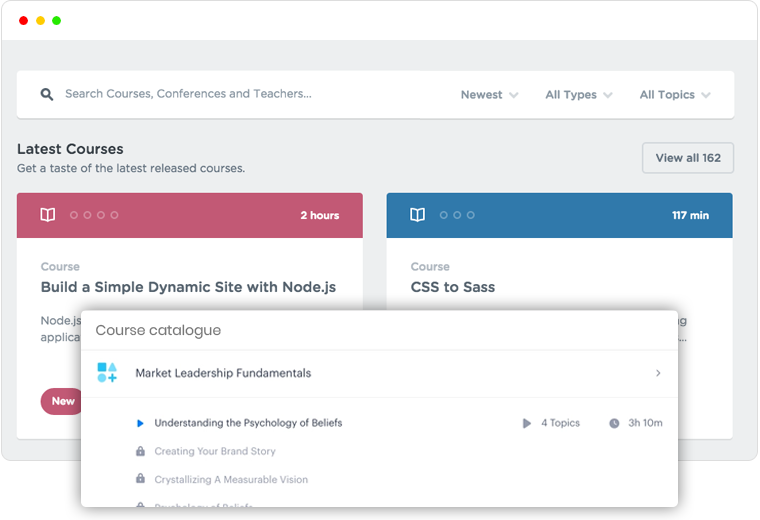Click the 3h 10m duration text
Screen dimensions: 760x520
[x=645, y=423]
